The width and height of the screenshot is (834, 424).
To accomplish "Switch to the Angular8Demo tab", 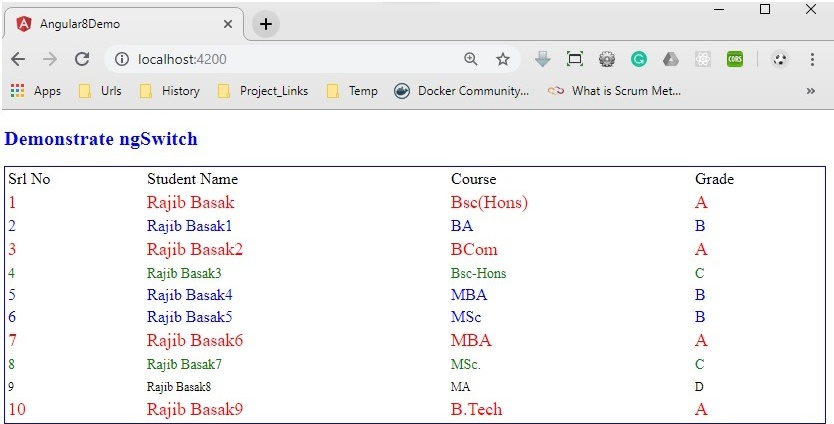I will [x=120, y=24].
